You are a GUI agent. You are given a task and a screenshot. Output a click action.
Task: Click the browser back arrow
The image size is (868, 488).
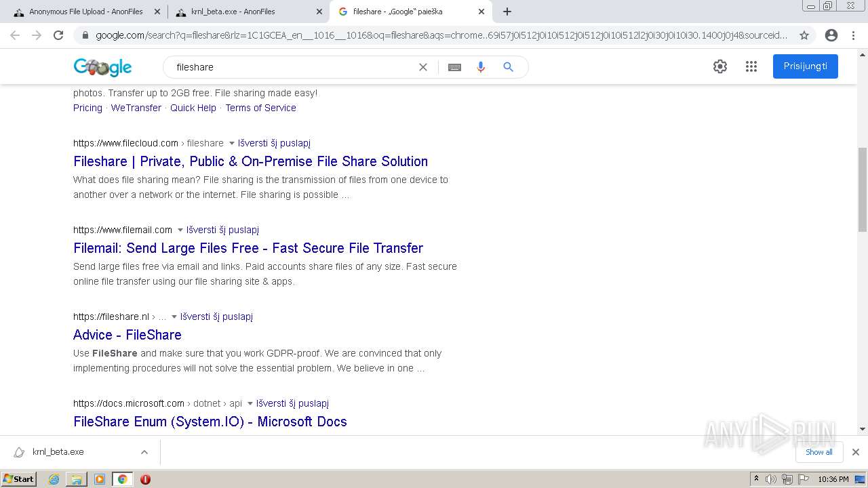pos(15,35)
